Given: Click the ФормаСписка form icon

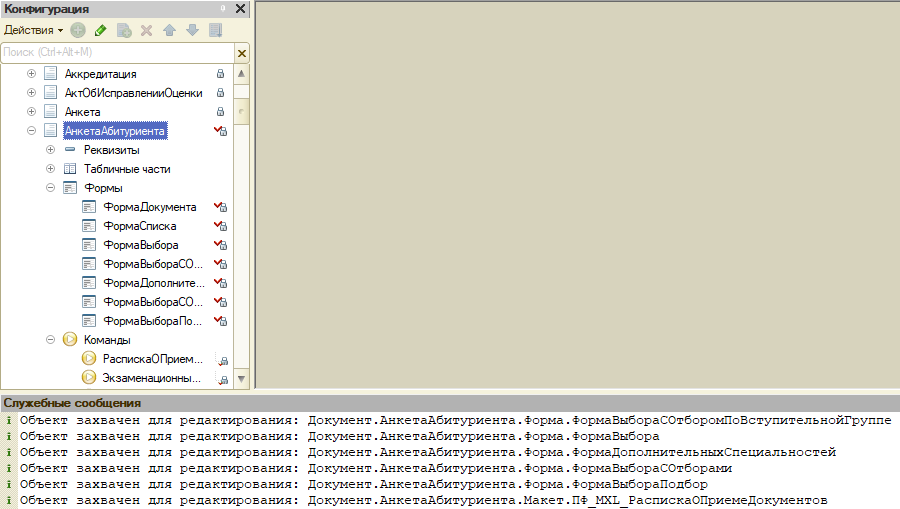Looking at the screenshot, I should pos(89,226).
